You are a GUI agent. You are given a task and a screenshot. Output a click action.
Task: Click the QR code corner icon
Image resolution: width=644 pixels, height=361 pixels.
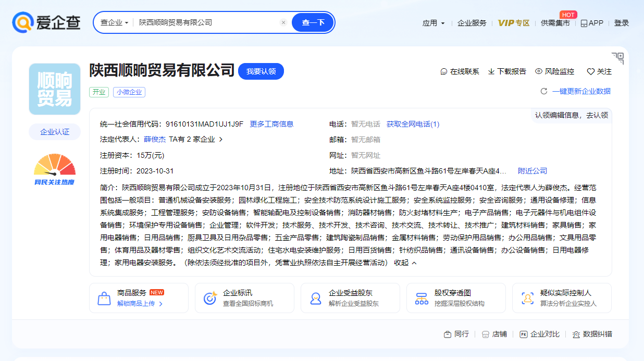617,58
